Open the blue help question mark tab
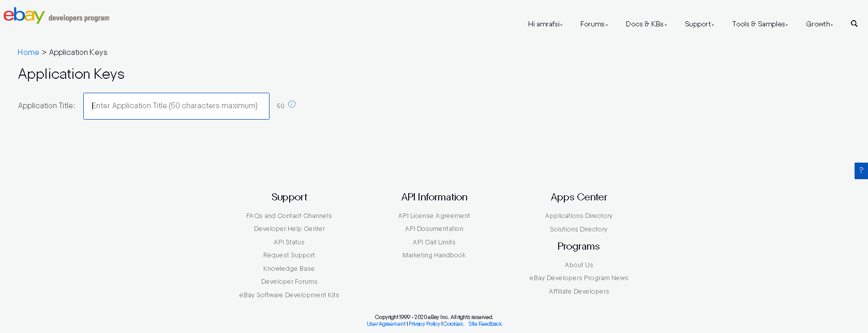This screenshot has height=333, width=868. (x=861, y=170)
